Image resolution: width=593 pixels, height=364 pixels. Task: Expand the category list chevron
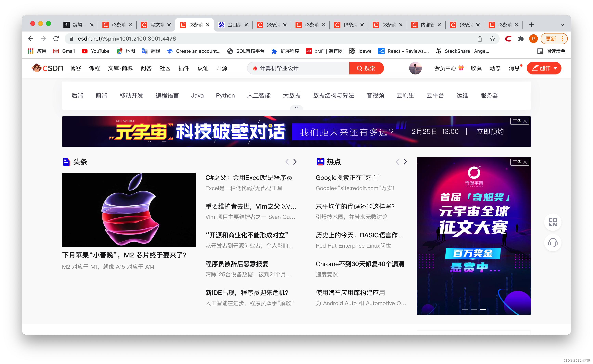(296, 107)
